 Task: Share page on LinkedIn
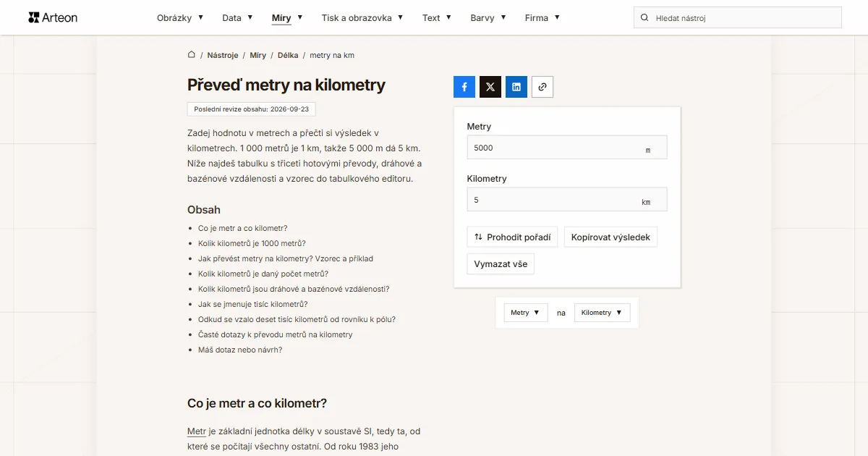tap(516, 87)
